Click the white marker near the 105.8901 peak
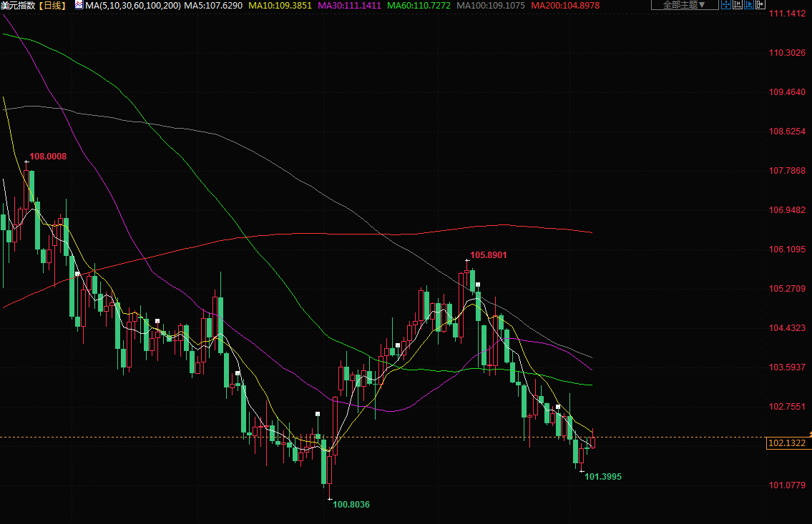 click(x=477, y=285)
